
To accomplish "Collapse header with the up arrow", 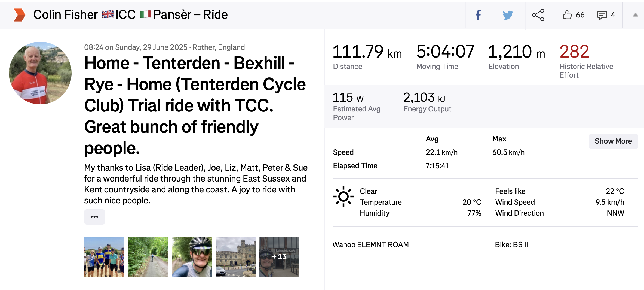I will (x=635, y=15).
